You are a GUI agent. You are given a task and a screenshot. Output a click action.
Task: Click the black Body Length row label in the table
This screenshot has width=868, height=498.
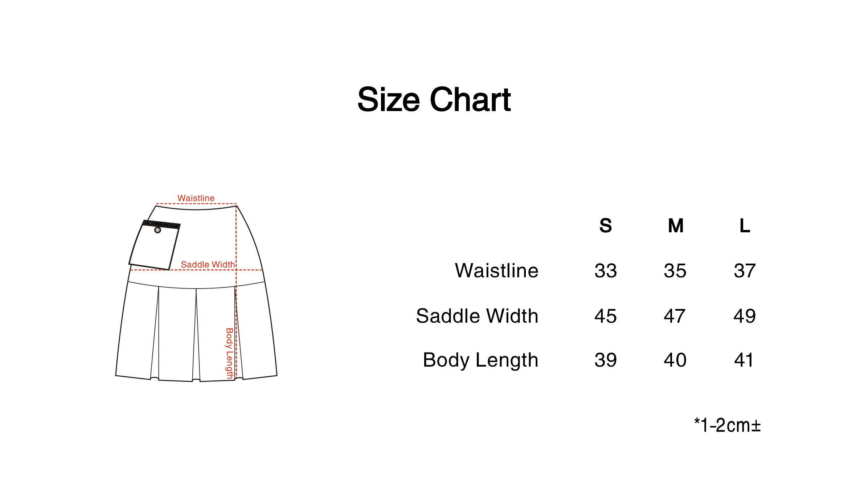click(x=480, y=360)
